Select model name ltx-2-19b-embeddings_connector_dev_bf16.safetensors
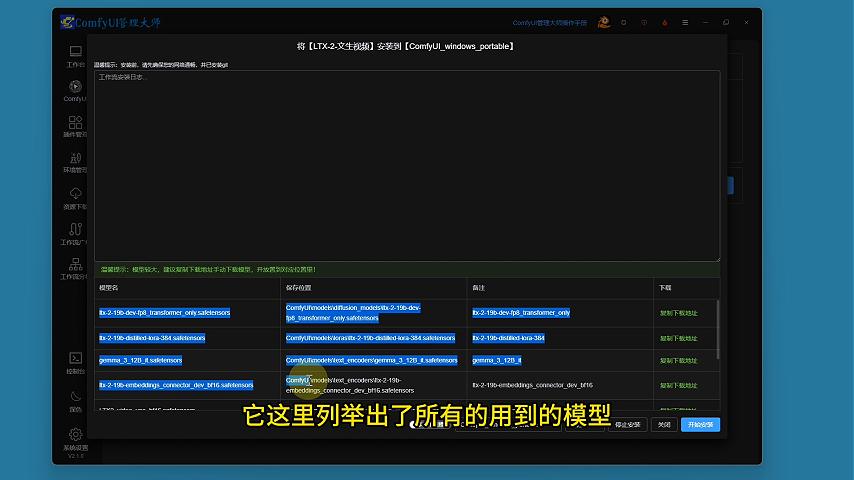 point(176,385)
